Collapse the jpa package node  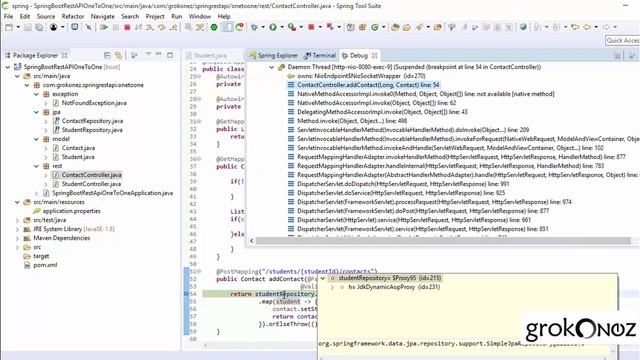pos(36,112)
